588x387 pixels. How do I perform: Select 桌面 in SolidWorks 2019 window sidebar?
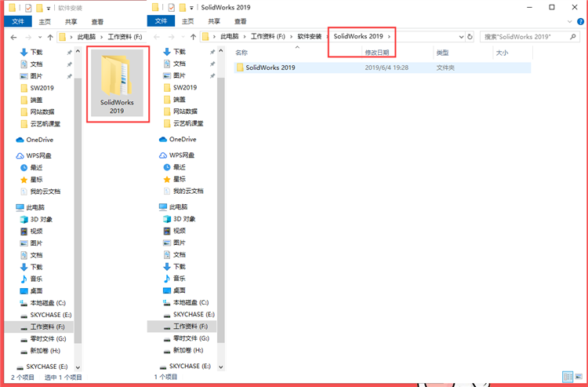tap(174, 290)
